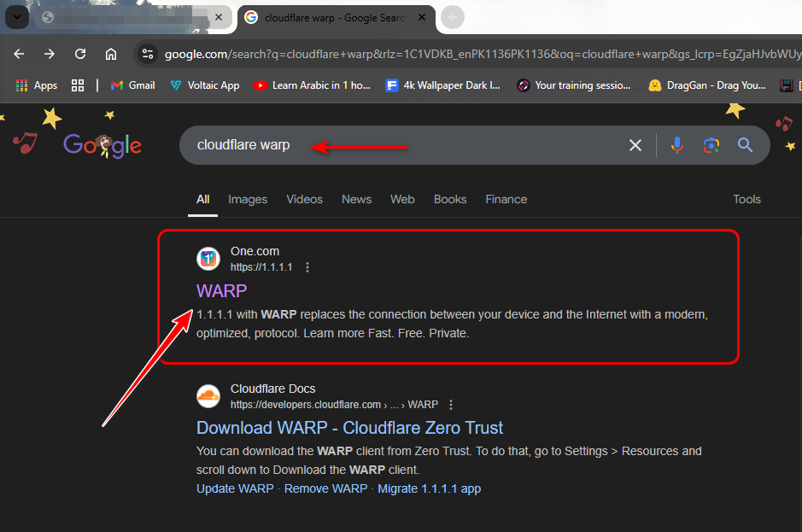
Task: Open Download WARP - Cloudflare Zero Trust link
Action: pyautogui.click(x=350, y=428)
